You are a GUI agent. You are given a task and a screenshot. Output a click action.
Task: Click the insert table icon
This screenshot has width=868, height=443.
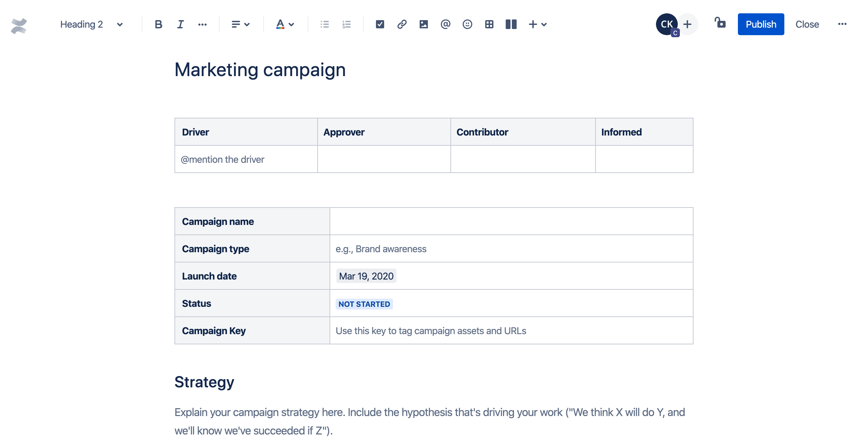[x=488, y=24]
